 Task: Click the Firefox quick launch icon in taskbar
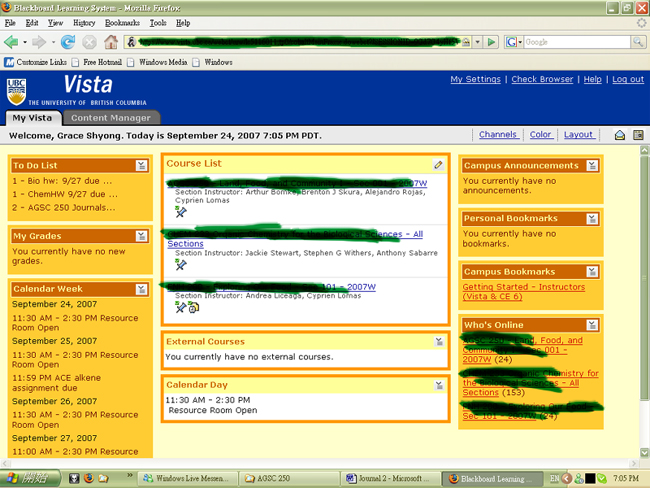click(88, 478)
